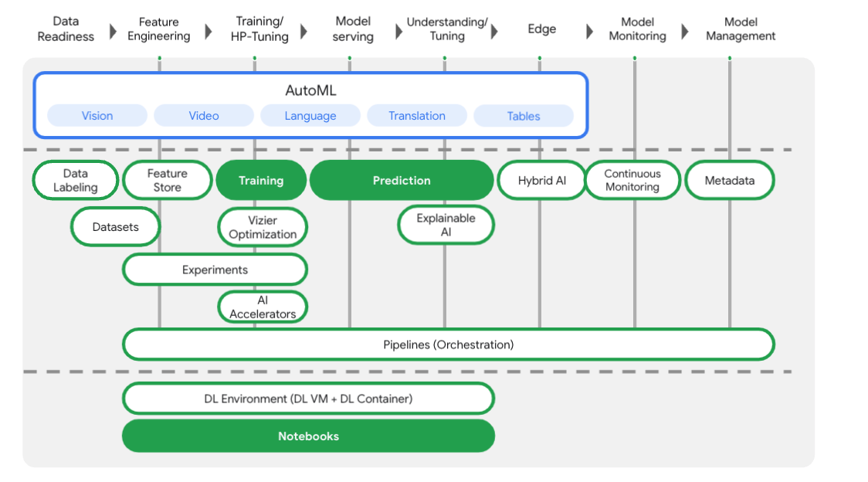
Task: Select the Pipelines (Orchestration) bar
Action: (449, 345)
